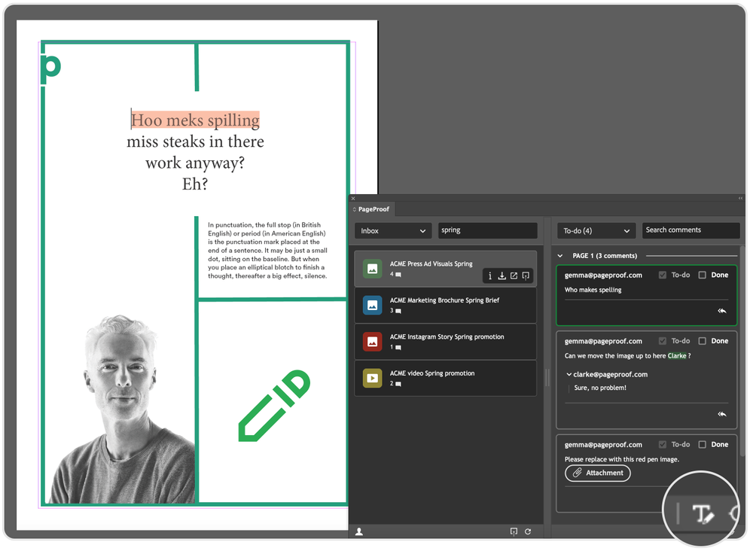Open the Attachment on red pen comment
Viewport: 753px width, 560px height.
coord(598,473)
